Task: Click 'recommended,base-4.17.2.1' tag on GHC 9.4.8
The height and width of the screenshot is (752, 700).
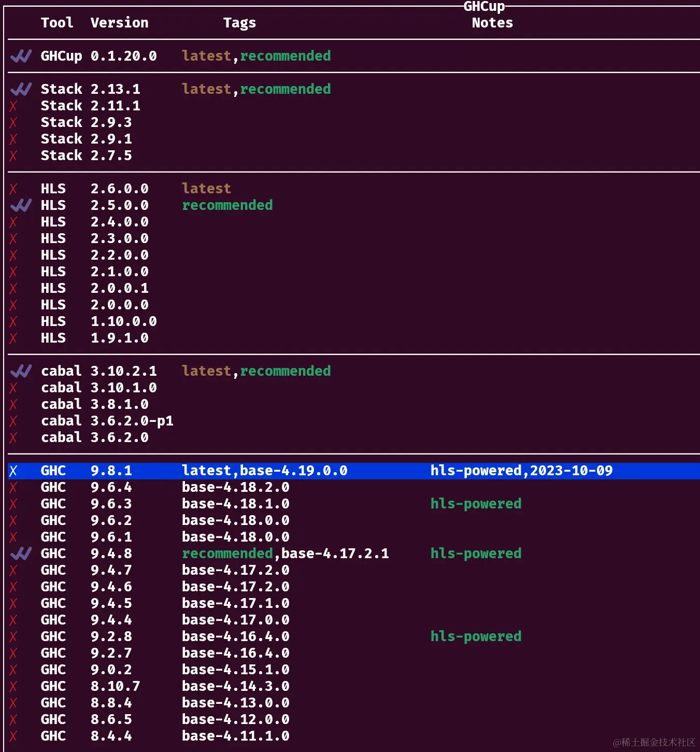Action: click(285, 554)
